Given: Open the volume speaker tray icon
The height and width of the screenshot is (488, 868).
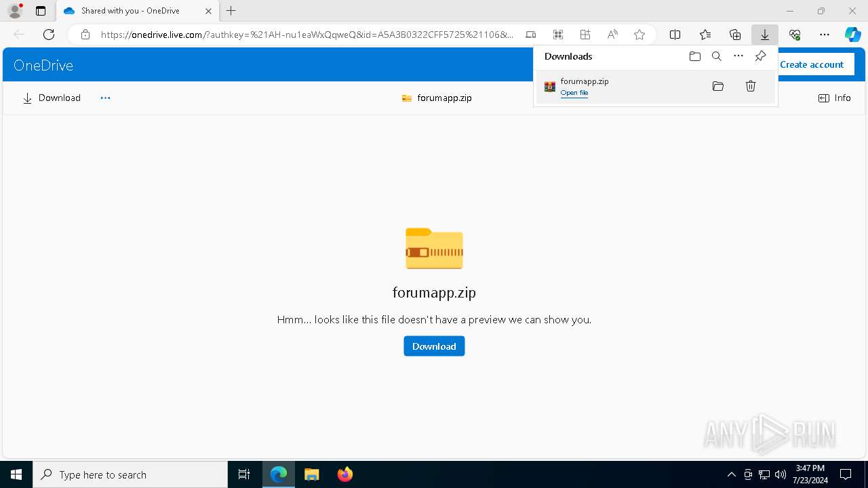Looking at the screenshot, I should tap(781, 474).
